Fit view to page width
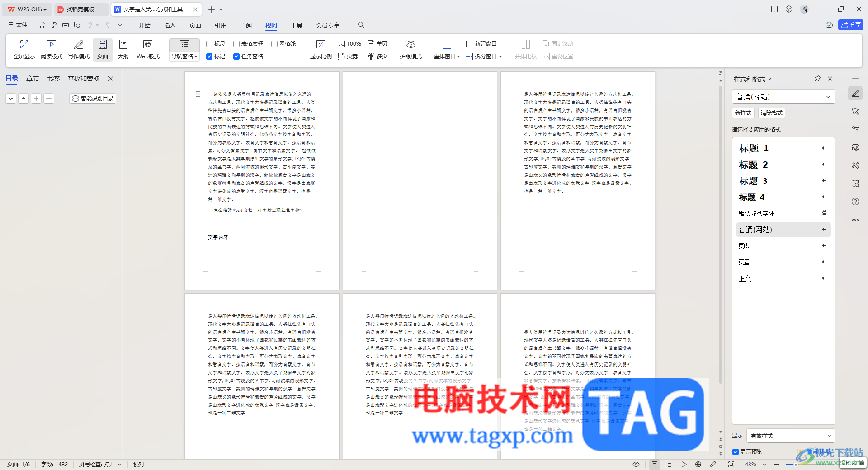Viewport: 868px width, 470px height. click(x=348, y=56)
